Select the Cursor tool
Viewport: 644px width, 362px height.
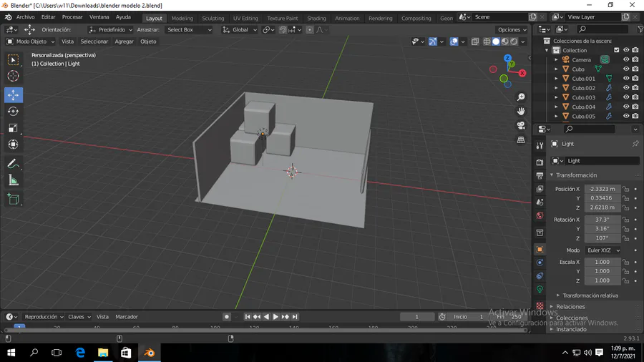click(13, 76)
